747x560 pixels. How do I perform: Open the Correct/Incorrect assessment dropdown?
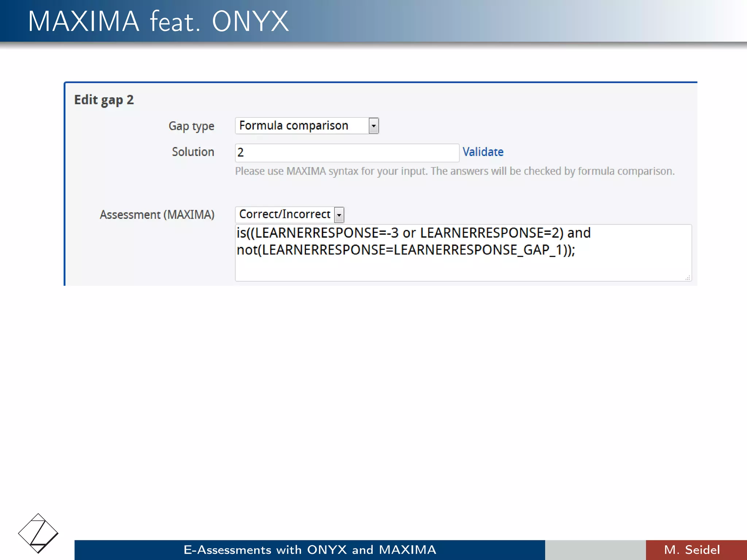290,214
